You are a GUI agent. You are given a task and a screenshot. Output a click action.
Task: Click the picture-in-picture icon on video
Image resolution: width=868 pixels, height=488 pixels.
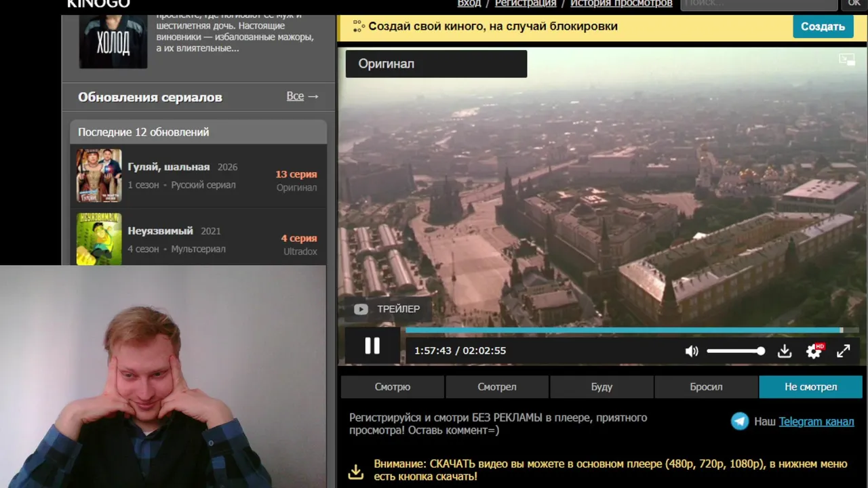coord(847,60)
